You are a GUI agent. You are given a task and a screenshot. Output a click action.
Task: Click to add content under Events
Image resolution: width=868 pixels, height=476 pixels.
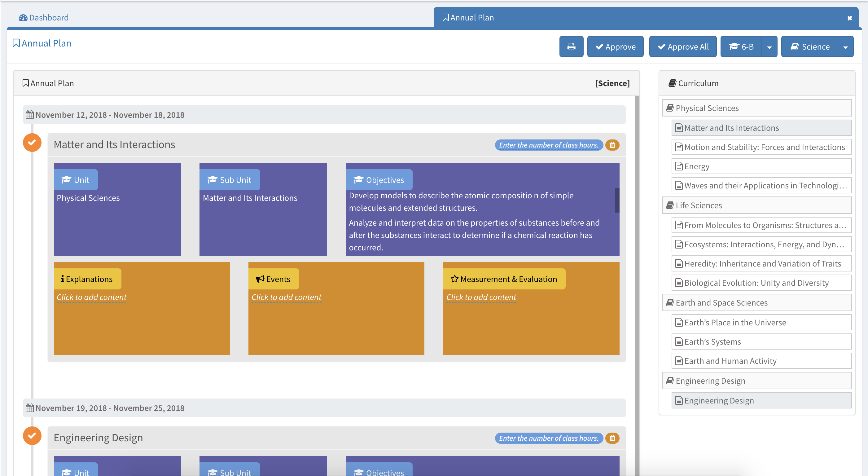coord(287,297)
